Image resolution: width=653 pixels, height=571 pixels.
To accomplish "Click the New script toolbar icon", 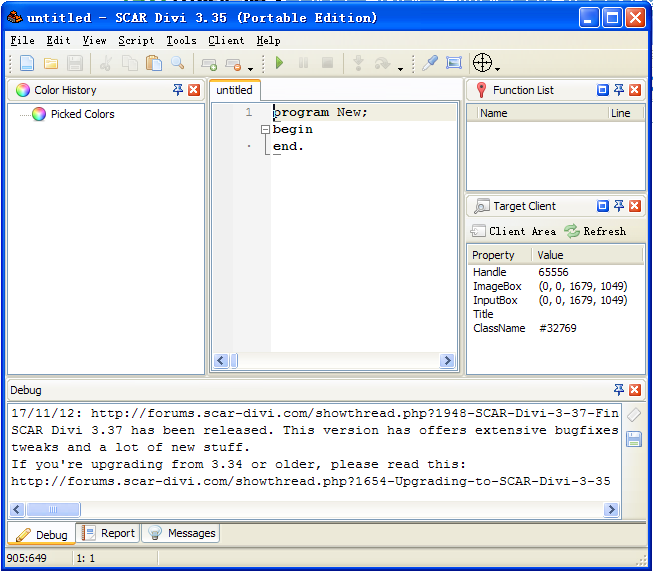I will (27, 64).
